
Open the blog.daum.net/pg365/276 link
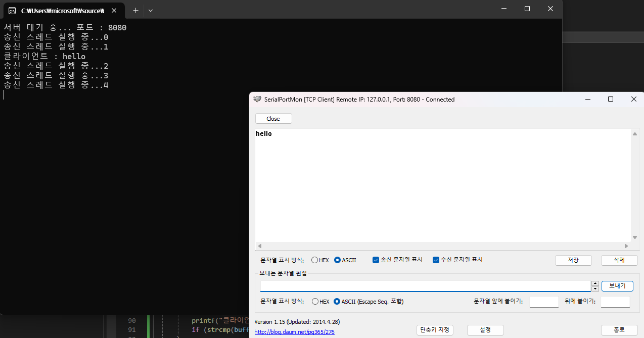294,332
